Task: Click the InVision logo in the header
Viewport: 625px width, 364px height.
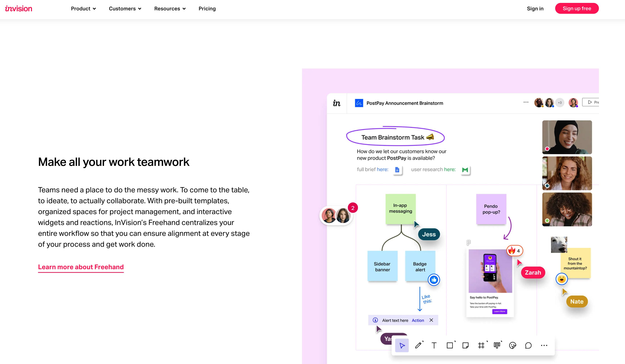Action: [19, 9]
